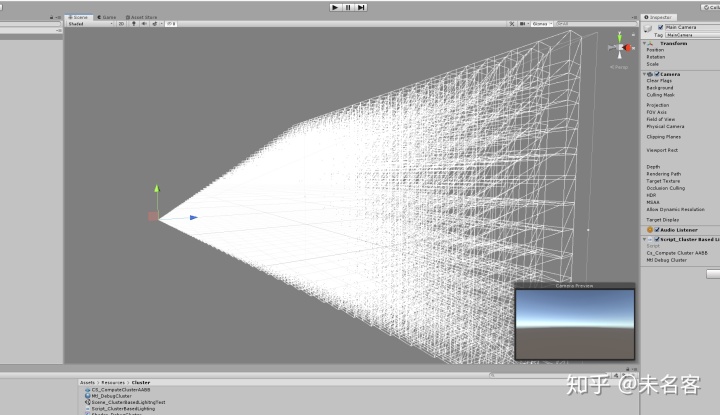Screen dimensions: 720x415
Task: Select the Scene_ClusterBasedLightingTest scene asset
Action: 125,402
